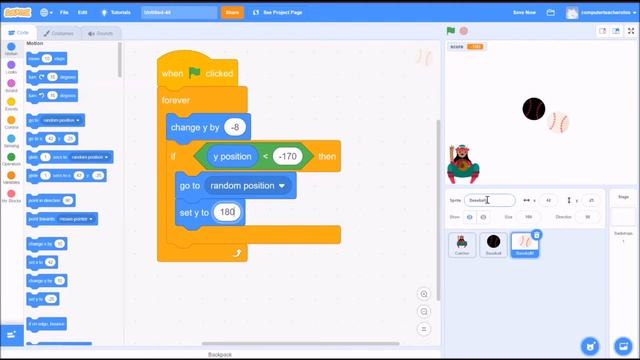The width and height of the screenshot is (640, 360).
Task: Click the orange Share button
Action: [232, 12]
